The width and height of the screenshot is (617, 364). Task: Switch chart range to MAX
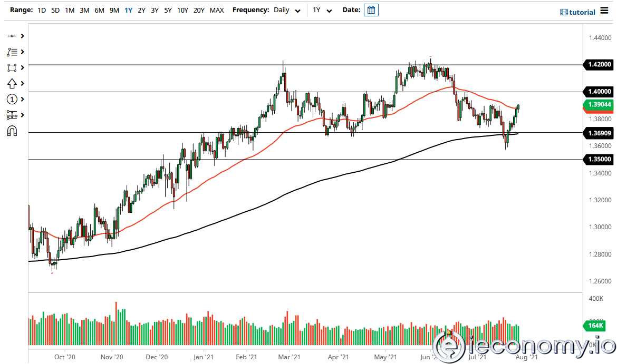click(x=217, y=10)
